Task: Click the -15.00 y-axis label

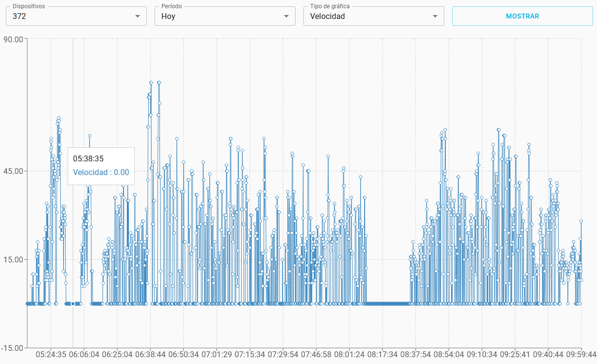Action: pyautogui.click(x=12, y=348)
